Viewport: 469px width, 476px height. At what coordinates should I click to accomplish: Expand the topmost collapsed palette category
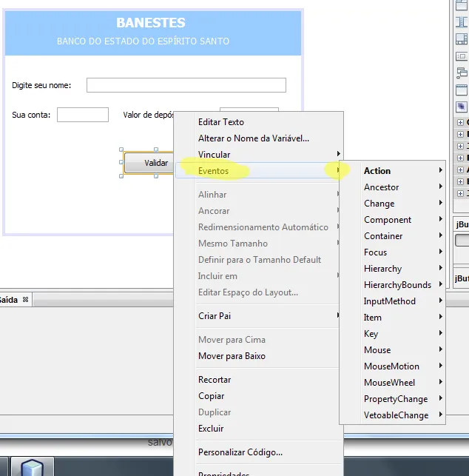(x=460, y=122)
